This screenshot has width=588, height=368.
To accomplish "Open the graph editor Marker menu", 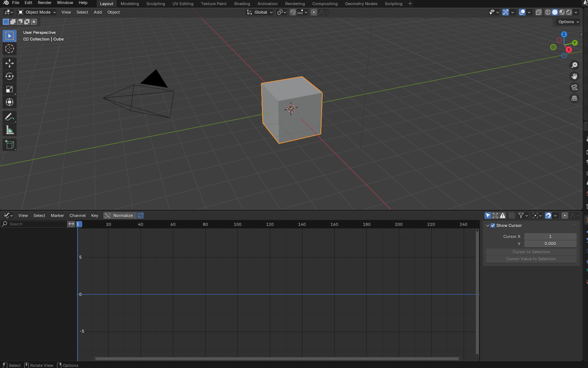I will pos(57,215).
